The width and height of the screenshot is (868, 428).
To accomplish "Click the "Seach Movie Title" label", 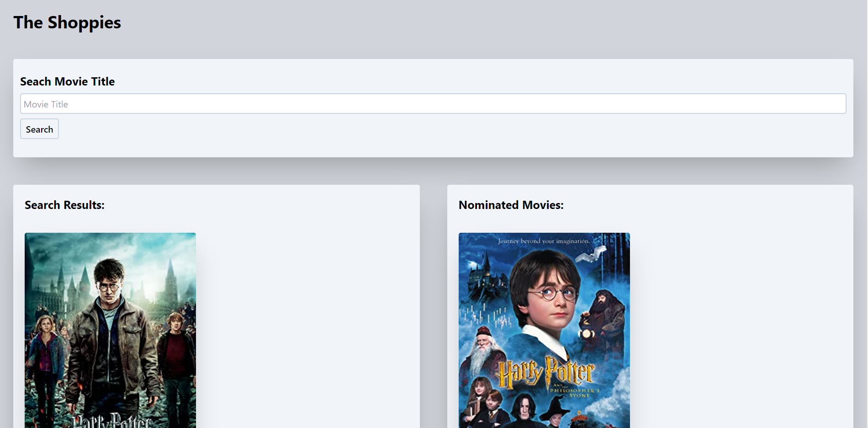I will click(x=67, y=81).
